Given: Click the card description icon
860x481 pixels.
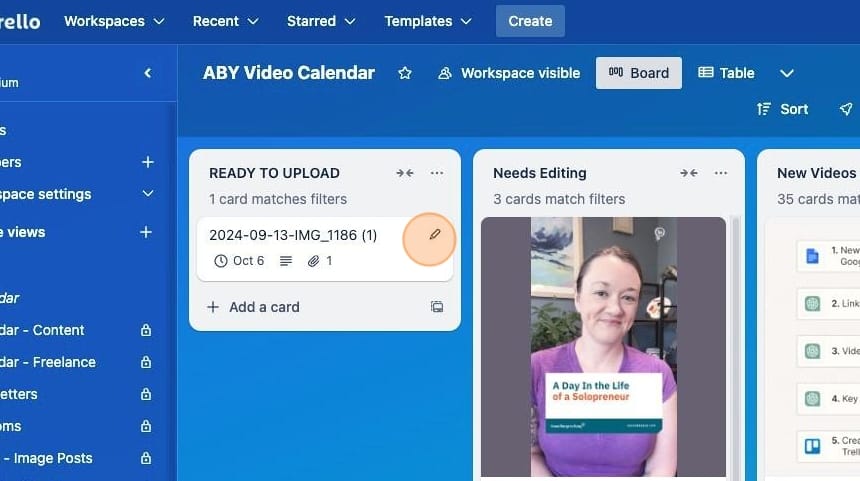Looking at the screenshot, I should tap(286, 261).
